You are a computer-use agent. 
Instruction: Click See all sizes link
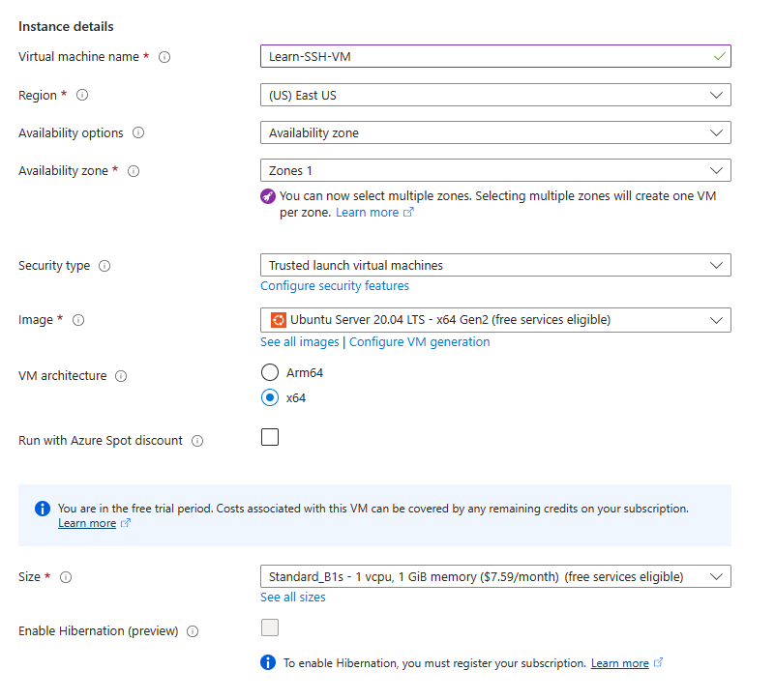[x=292, y=597]
